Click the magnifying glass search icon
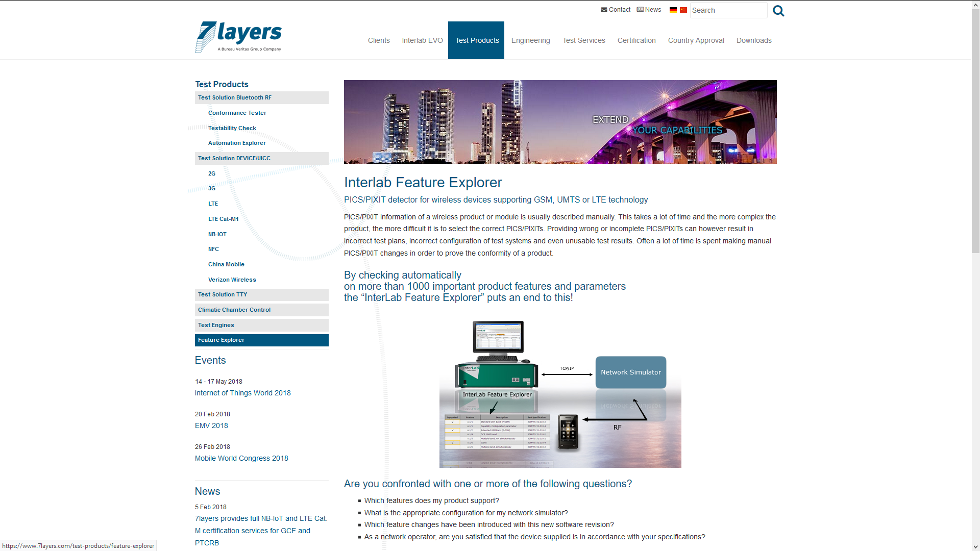The width and height of the screenshot is (980, 551). pos(778,11)
